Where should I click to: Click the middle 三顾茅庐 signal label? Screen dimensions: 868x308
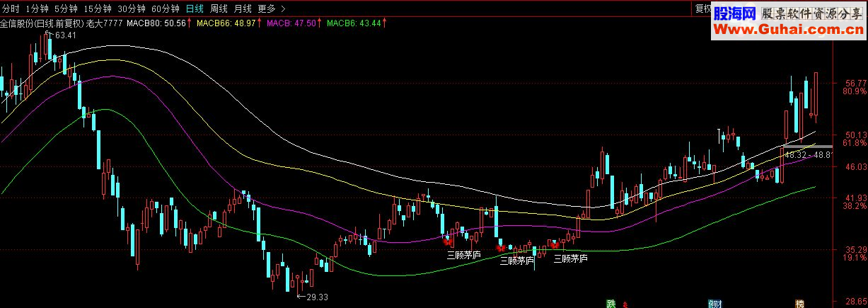click(x=516, y=261)
